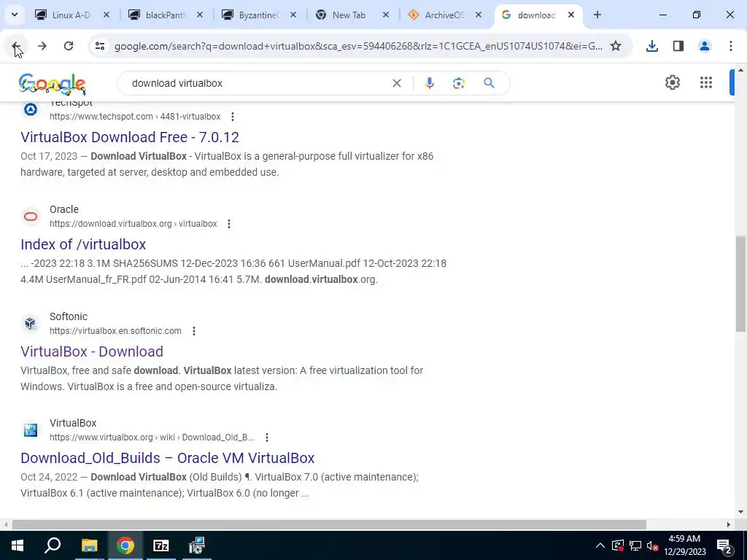Click the scroll down arrow

(x=741, y=513)
